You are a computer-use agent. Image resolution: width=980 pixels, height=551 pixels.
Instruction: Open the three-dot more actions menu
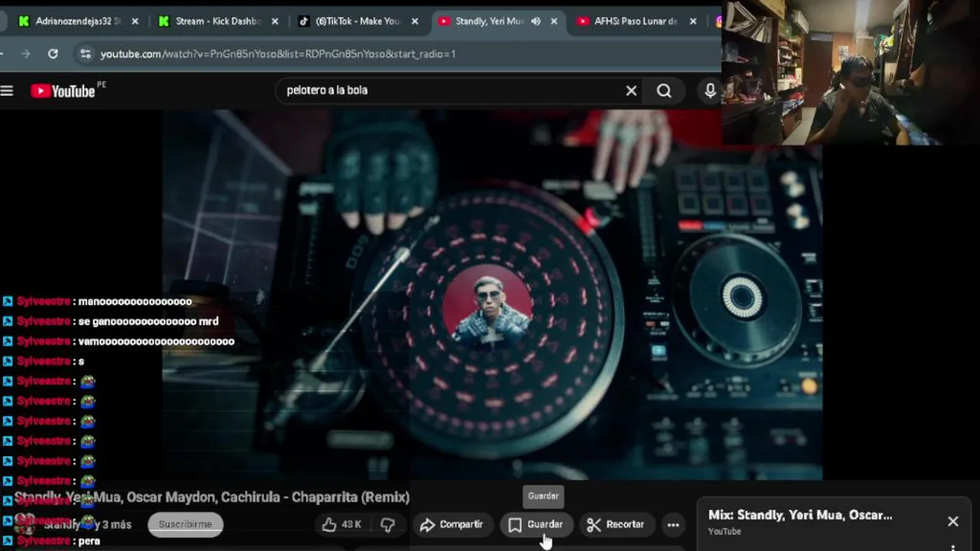(x=673, y=524)
